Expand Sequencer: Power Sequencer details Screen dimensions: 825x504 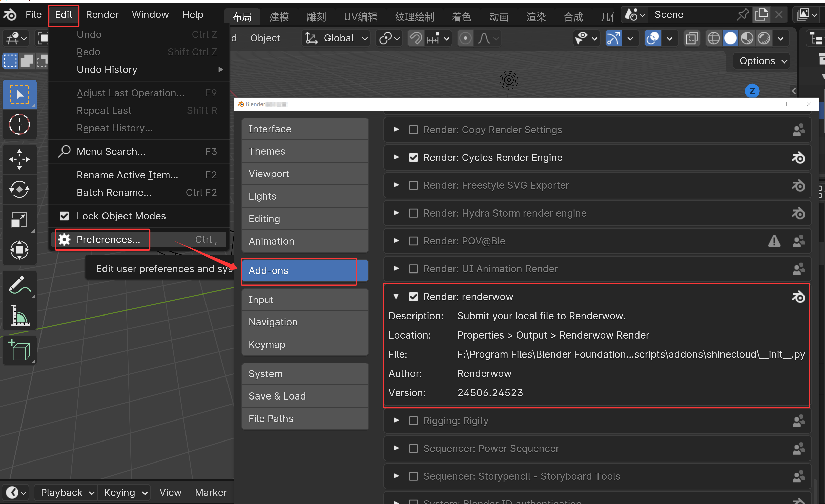396,448
